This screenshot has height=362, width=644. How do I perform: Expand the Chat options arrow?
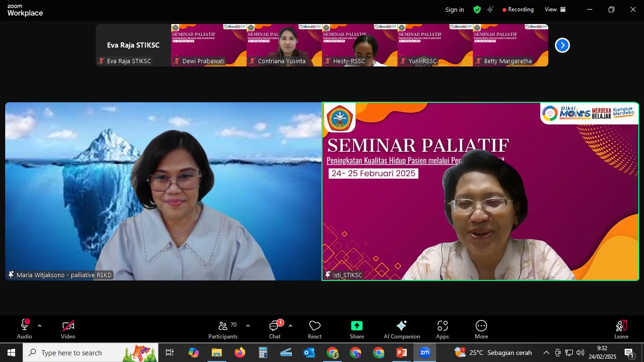(x=290, y=326)
